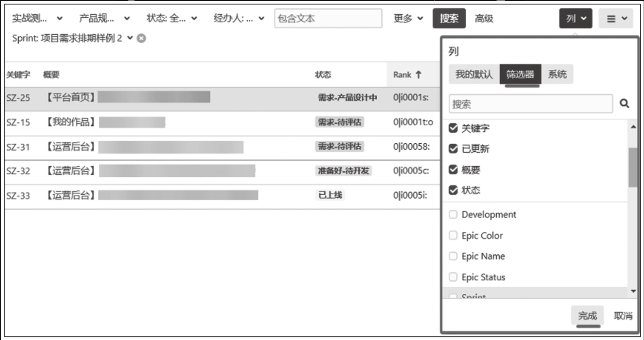Click rank value 0|i00058:
Image resolution: width=644 pixels, height=340 pixels.
(412, 147)
